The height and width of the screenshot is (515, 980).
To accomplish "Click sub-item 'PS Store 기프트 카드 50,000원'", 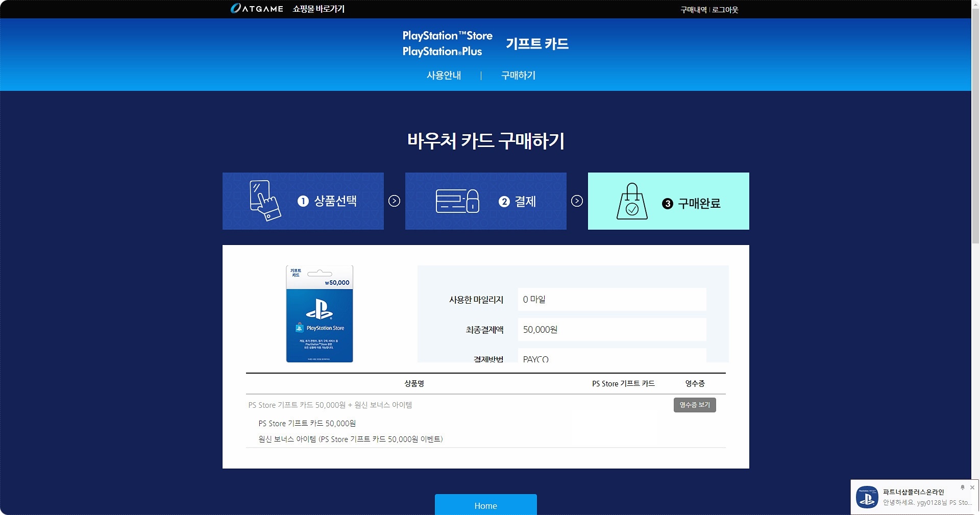I will pyautogui.click(x=307, y=424).
